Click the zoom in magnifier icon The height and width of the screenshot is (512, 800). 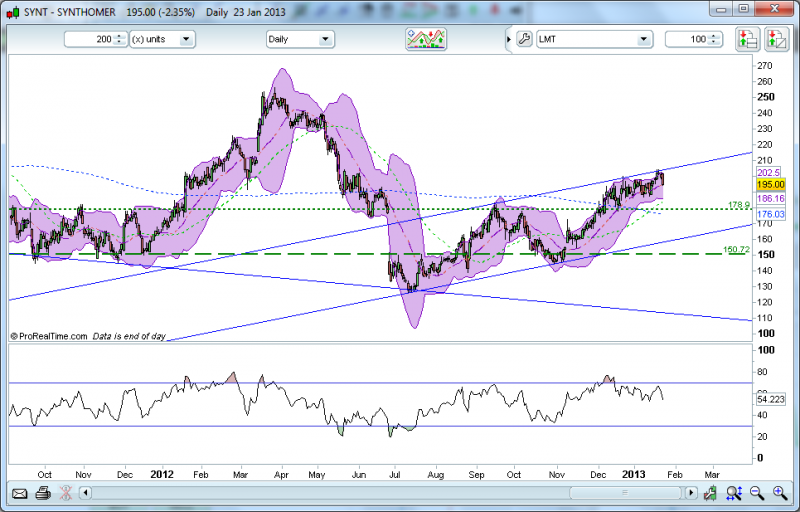pyautogui.click(x=778, y=493)
